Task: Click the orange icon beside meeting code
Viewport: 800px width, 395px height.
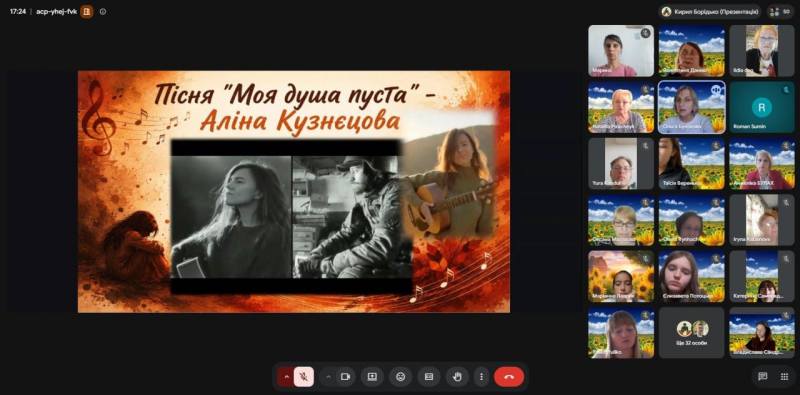Action: pos(87,11)
